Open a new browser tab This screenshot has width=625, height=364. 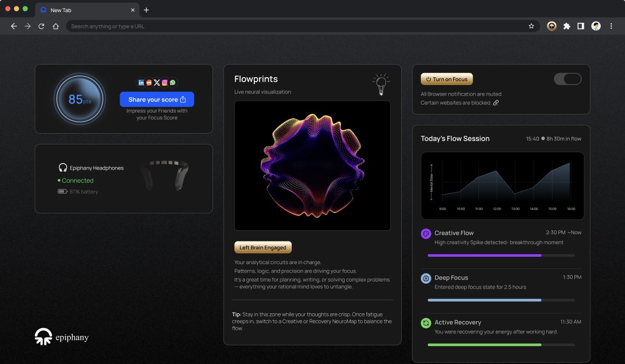(x=146, y=10)
